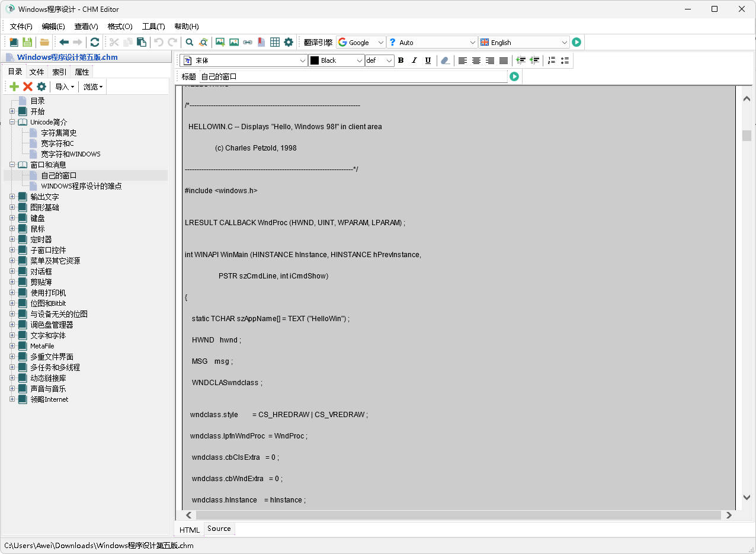Toggle italic formatting
This screenshot has width=756, height=554.
(415, 60)
